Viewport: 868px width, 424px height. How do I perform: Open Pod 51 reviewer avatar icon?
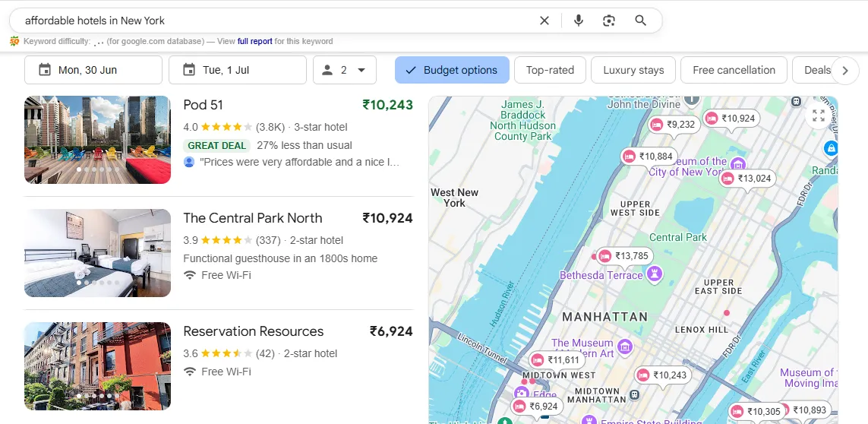(189, 162)
